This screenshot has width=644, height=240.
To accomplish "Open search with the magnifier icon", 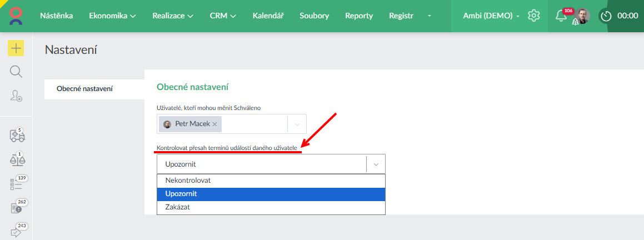I will [x=16, y=72].
